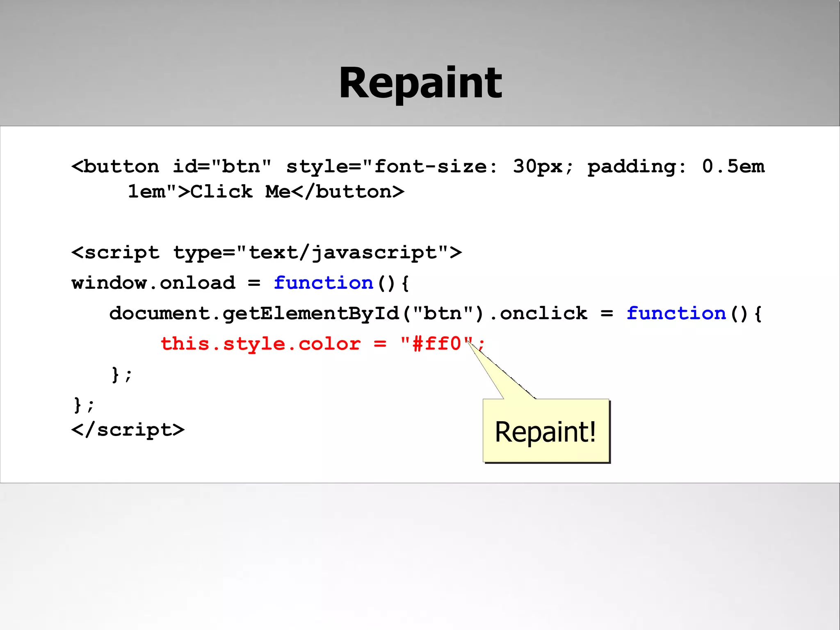Click the opening <script type="text/javascript"> tag

click(267, 253)
